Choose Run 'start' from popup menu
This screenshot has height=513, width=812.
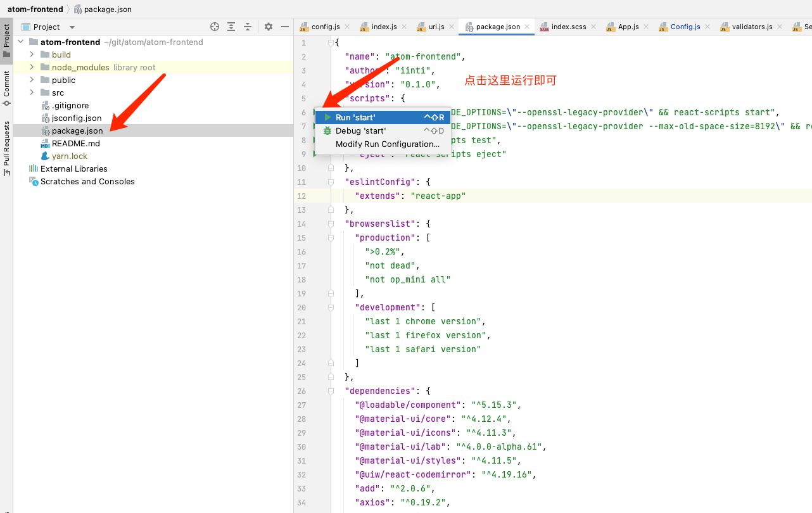[x=383, y=117]
